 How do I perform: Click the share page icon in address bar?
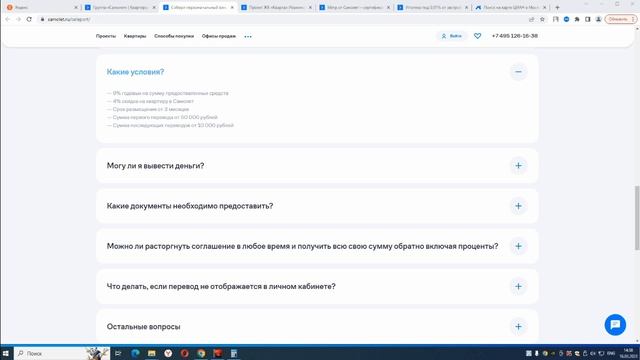531,19
